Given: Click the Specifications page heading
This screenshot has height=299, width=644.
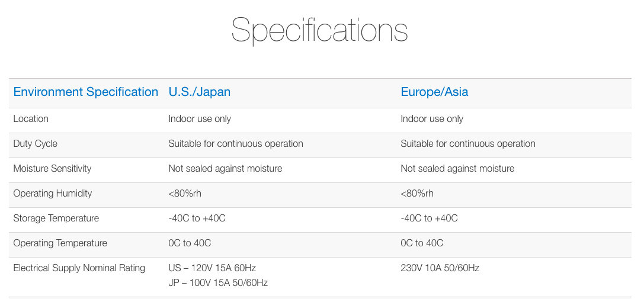Looking at the screenshot, I should [319, 30].
